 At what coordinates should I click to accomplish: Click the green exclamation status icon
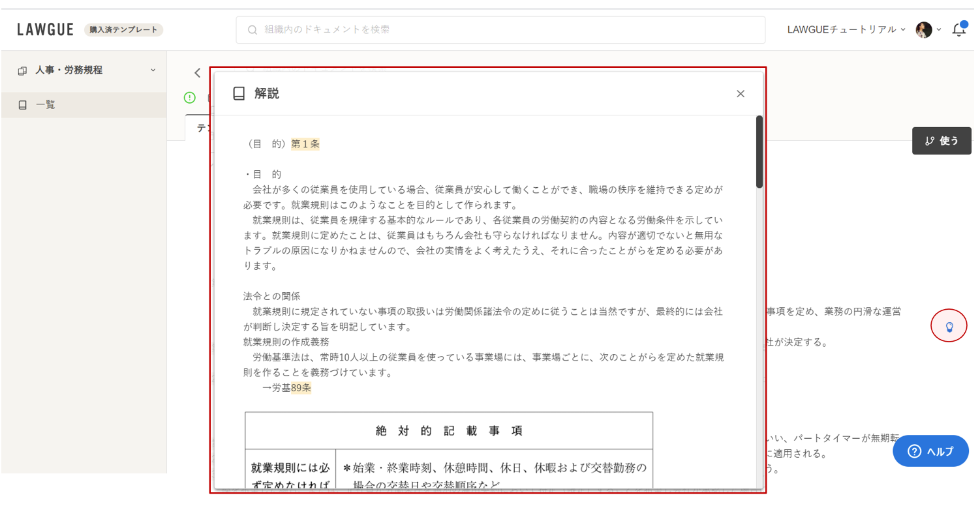190,98
